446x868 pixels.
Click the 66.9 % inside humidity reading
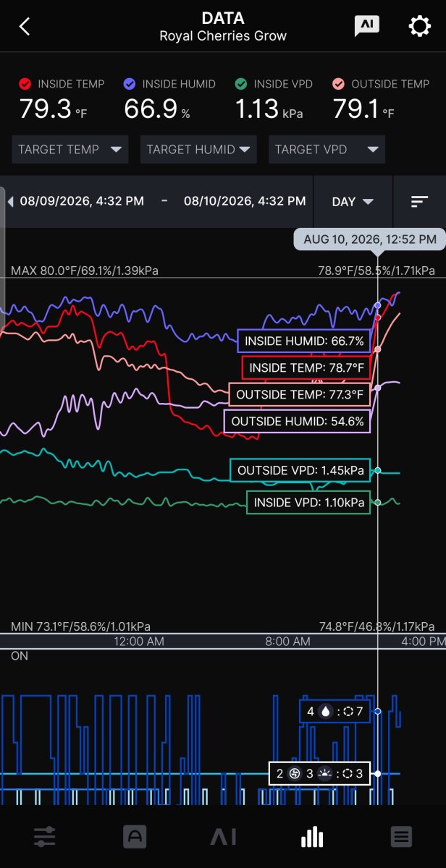pos(156,109)
